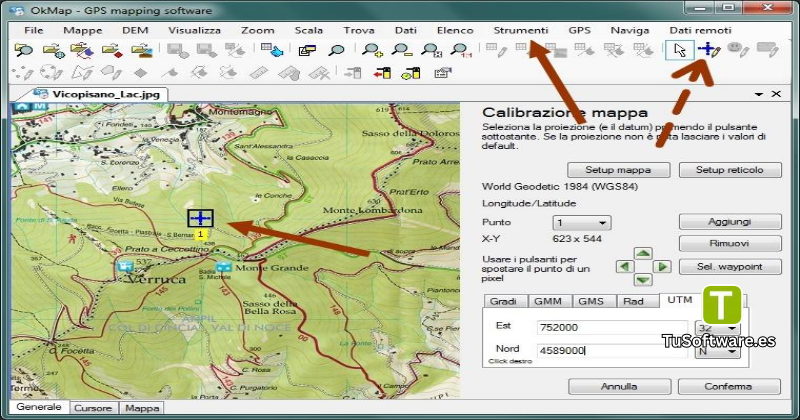This screenshot has width=800, height=420.
Task: Move calibration point right one pixel
Action: coord(662,266)
